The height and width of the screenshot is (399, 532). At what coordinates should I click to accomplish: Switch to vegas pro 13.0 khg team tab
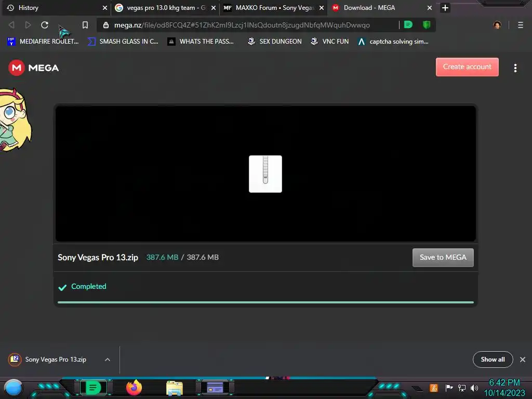pos(166,8)
